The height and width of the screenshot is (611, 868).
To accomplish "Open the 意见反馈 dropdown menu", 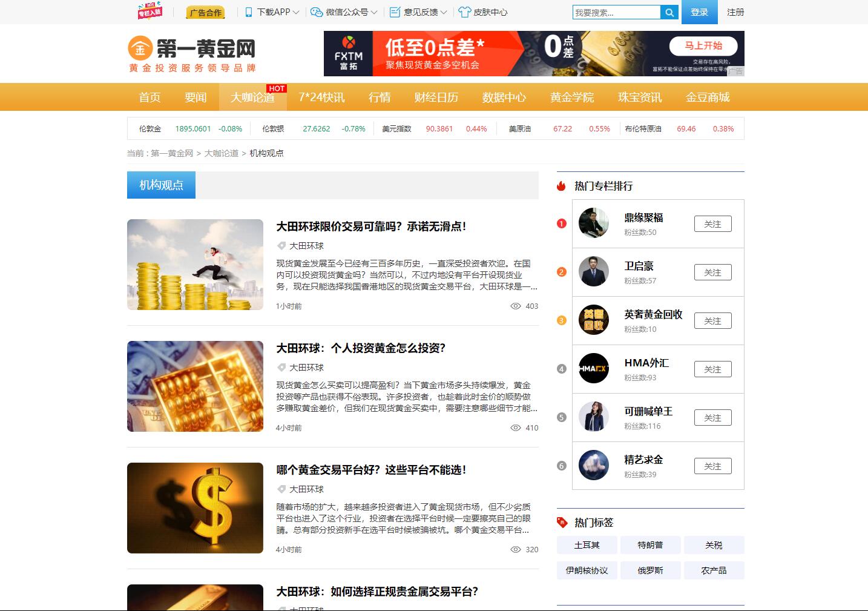I will click(x=418, y=12).
